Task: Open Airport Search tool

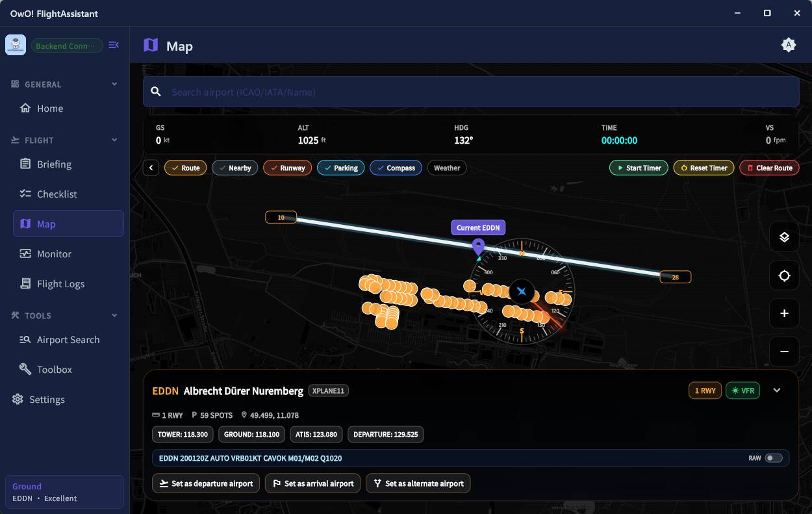Action: click(68, 340)
